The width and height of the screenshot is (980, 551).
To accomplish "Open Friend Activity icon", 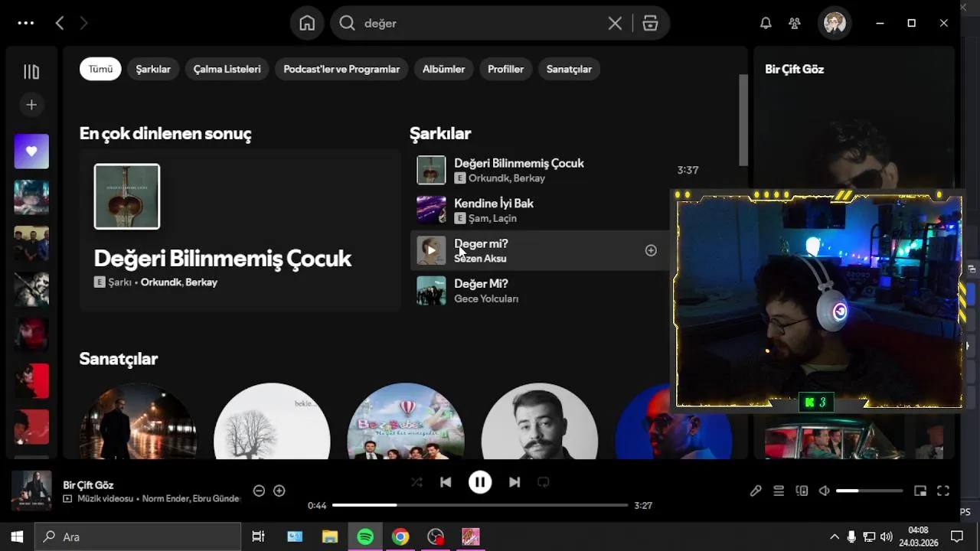I will pos(795,23).
